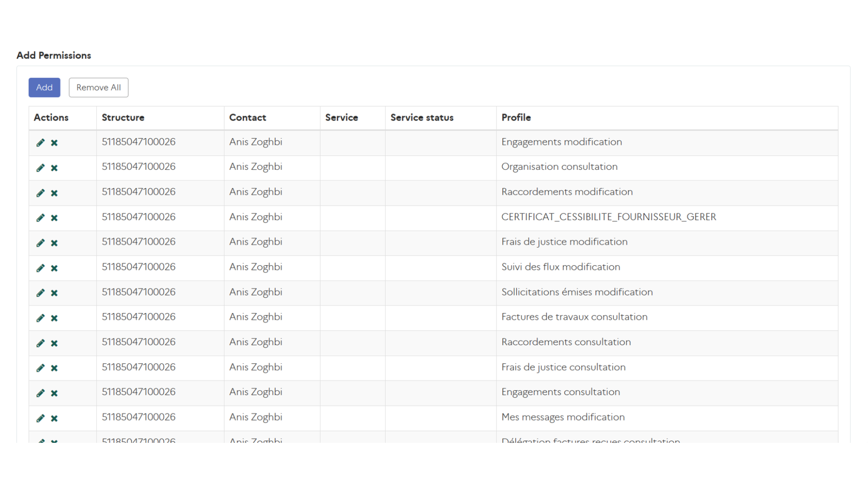Remove the Factures de travaux consultation row

pyautogui.click(x=54, y=318)
